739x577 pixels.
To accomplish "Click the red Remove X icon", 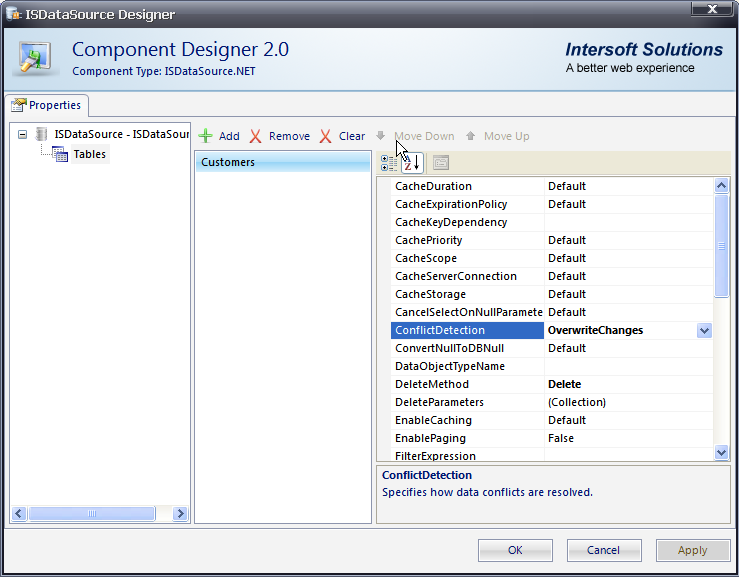I will [x=256, y=136].
